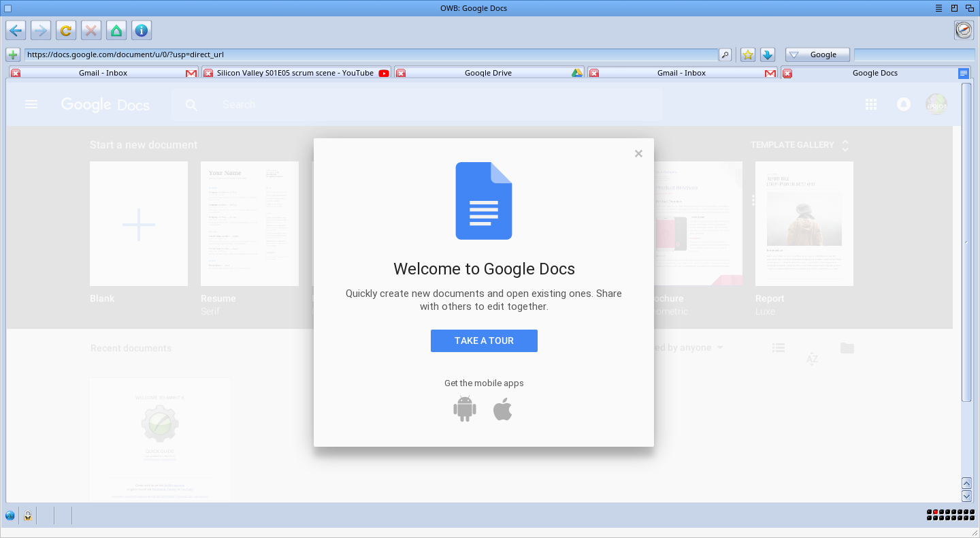Viewport: 980px width, 538px height.
Task: Click the URL address field
Action: tap(372, 54)
